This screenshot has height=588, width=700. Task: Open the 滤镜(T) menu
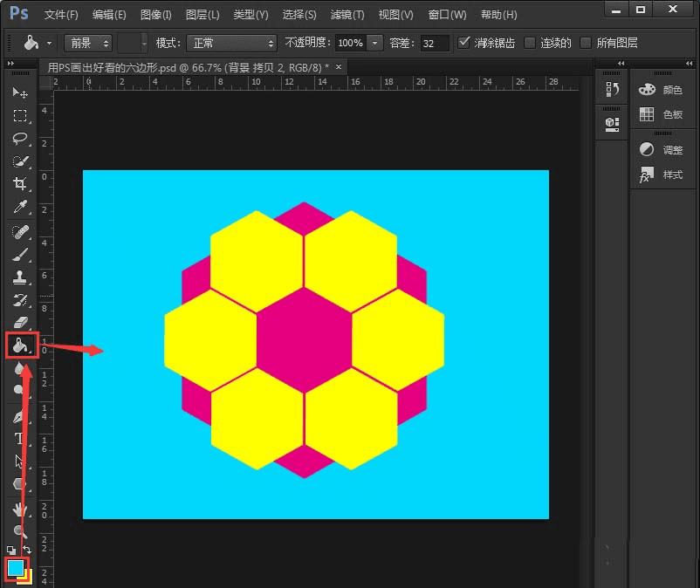click(347, 15)
